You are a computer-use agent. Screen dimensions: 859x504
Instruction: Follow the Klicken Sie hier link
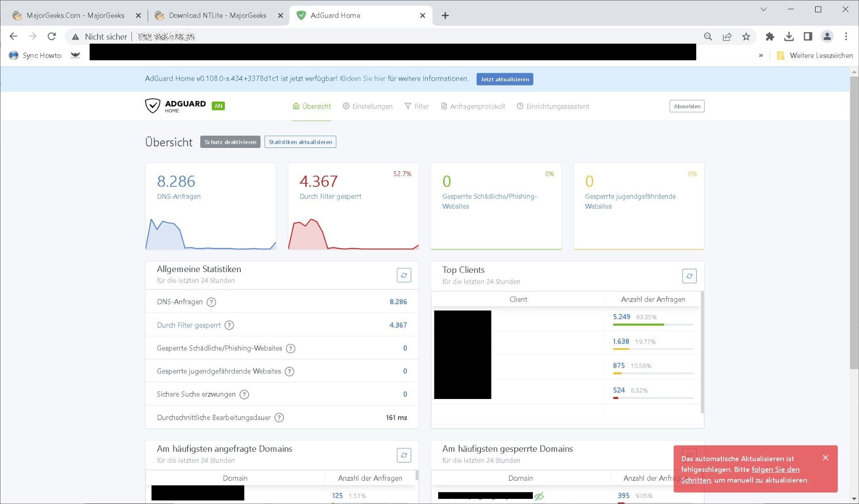click(363, 79)
